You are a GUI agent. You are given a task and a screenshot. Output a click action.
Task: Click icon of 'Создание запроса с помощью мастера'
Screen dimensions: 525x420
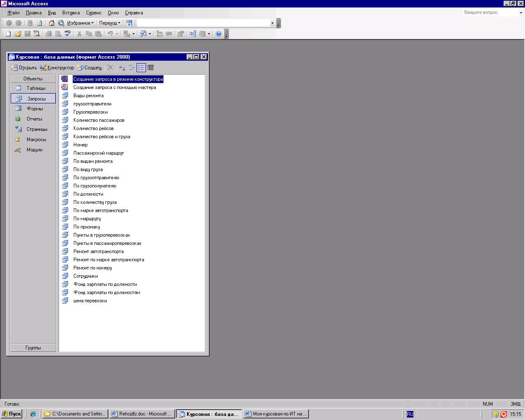[65, 87]
